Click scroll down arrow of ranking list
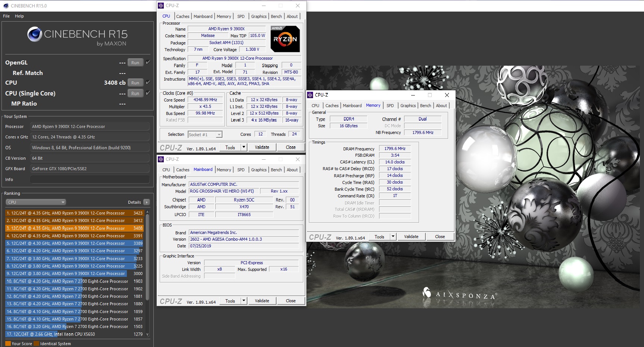The image size is (644, 347). [x=147, y=334]
